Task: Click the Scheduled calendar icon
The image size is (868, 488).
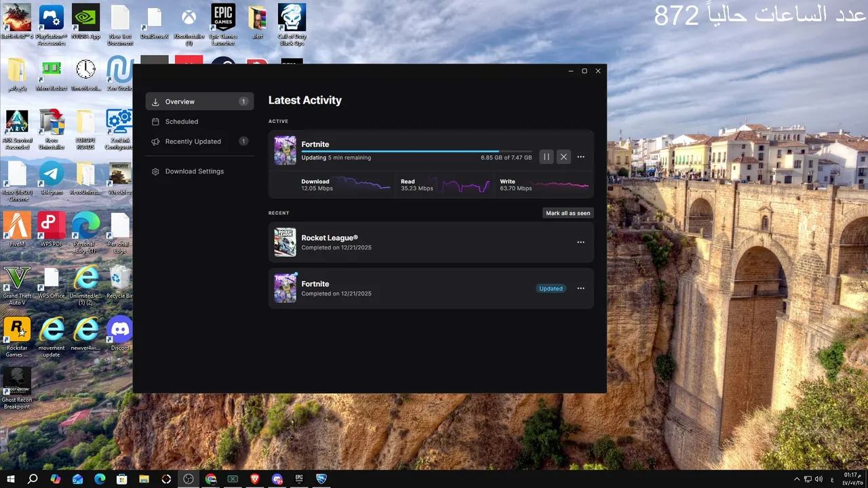Action: pyautogui.click(x=155, y=121)
